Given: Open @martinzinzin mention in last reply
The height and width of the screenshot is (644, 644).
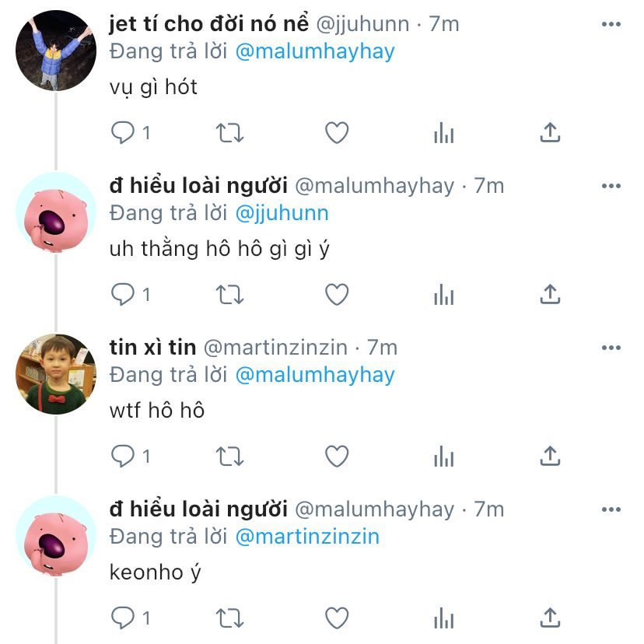Looking at the screenshot, I should (x=306, y=537).
